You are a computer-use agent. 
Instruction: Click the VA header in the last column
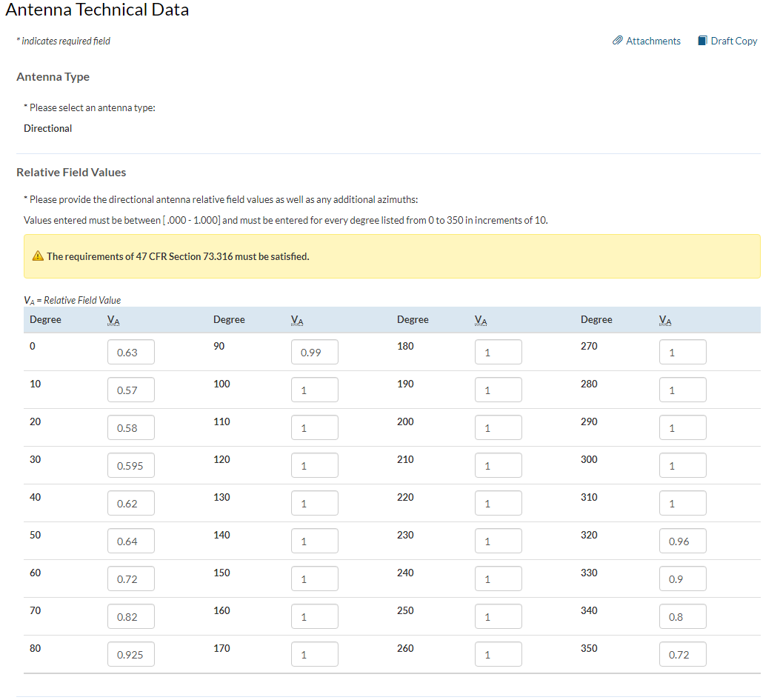click(665, 320)
